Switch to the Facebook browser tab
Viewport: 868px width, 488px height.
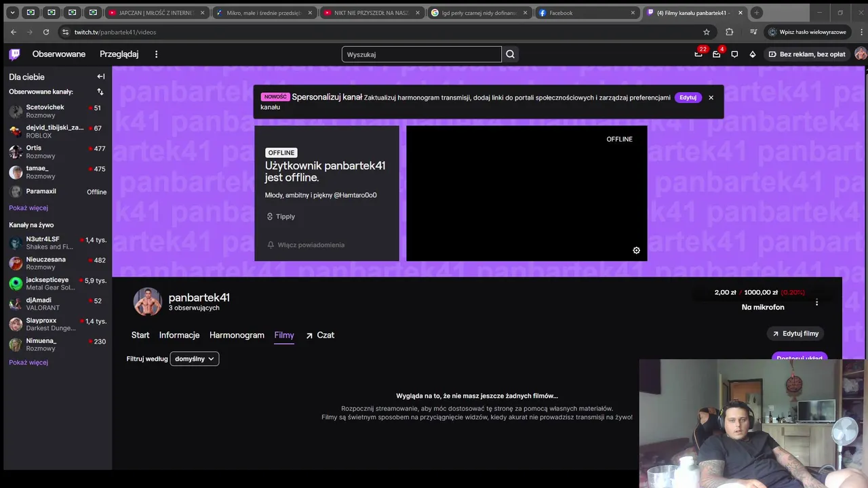point(586,12)
